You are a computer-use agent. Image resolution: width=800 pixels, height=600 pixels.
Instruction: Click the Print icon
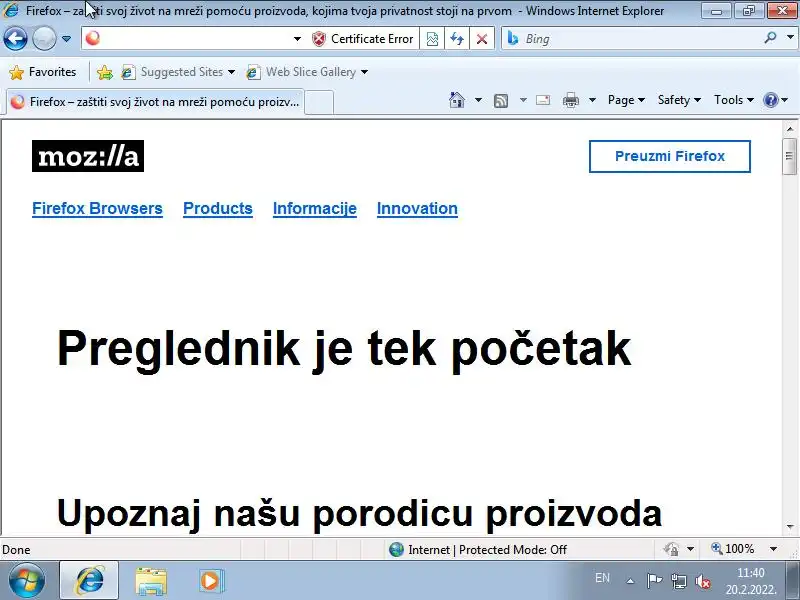570,101
